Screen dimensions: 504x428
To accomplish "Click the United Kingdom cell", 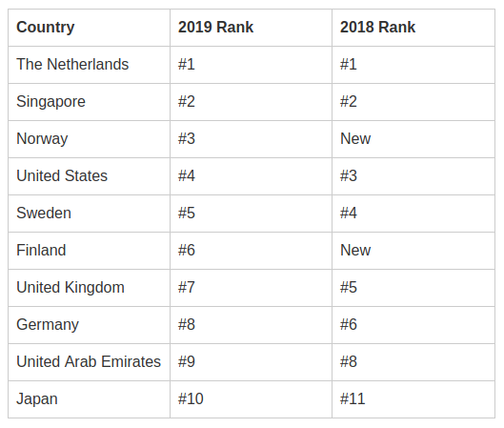I will (89, 288).
